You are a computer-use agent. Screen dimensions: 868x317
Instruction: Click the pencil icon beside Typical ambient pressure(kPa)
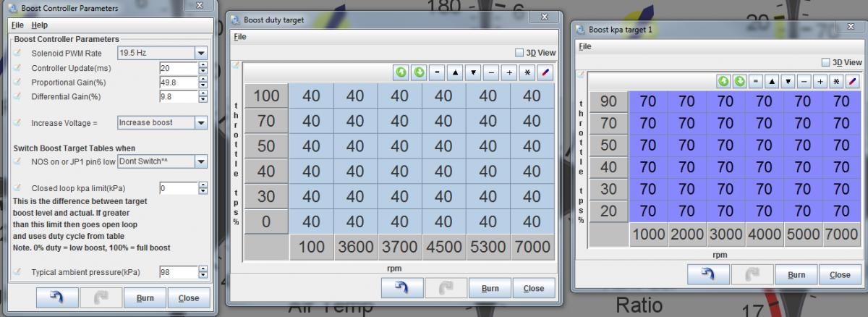click(x=18, y=272)
